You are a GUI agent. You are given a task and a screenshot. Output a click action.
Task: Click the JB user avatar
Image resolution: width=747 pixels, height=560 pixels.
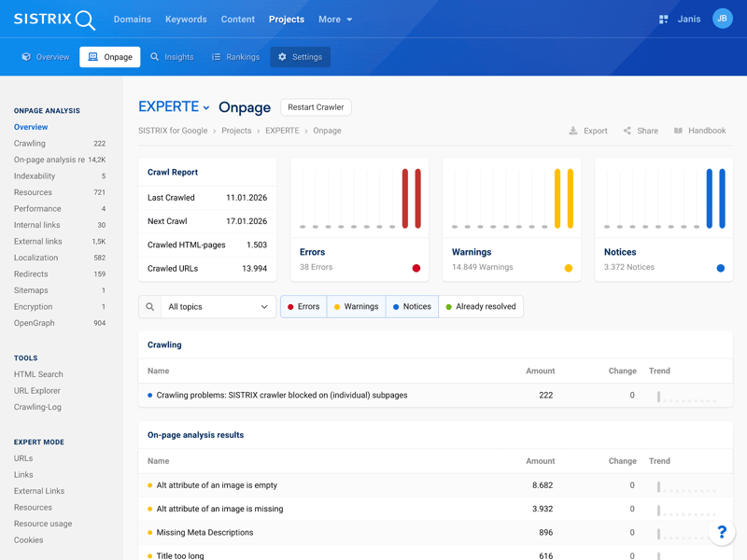click(722, 19)
